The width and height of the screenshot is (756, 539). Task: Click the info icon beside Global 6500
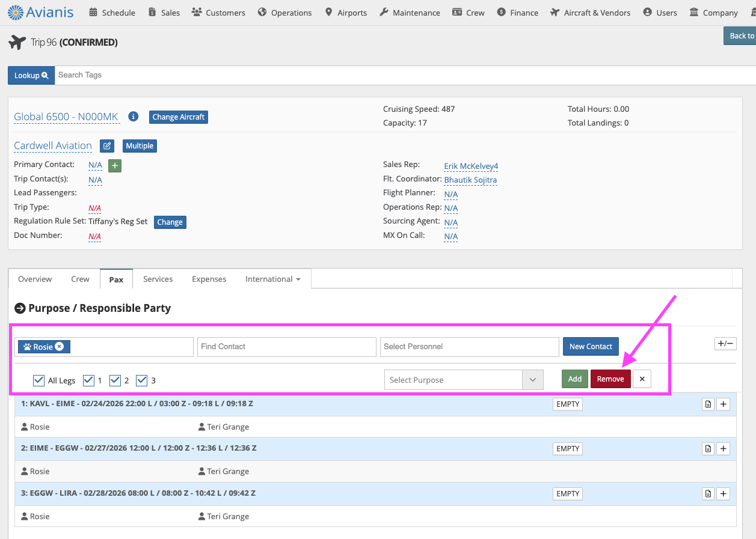pyautogui.click(x=134, y=117)
